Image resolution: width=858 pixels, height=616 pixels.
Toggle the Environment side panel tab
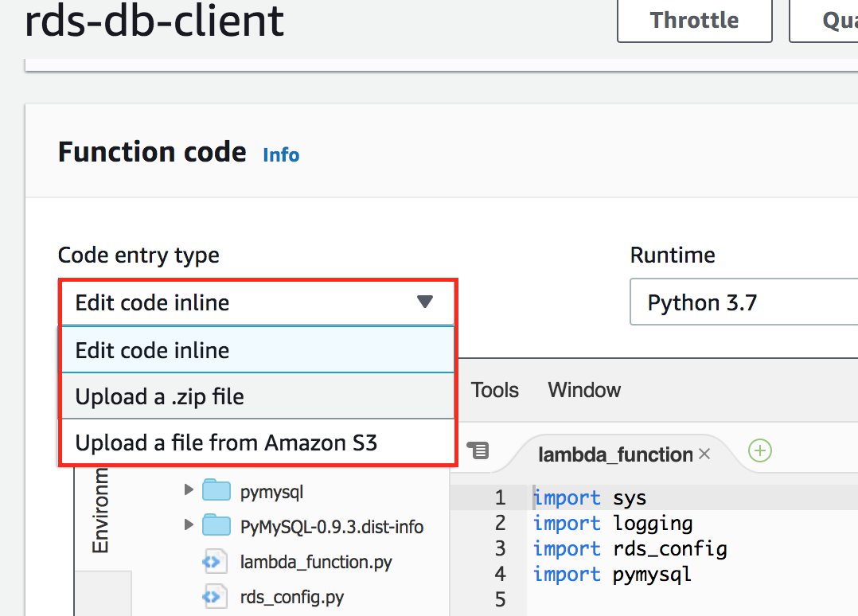(x=101, y=510)
